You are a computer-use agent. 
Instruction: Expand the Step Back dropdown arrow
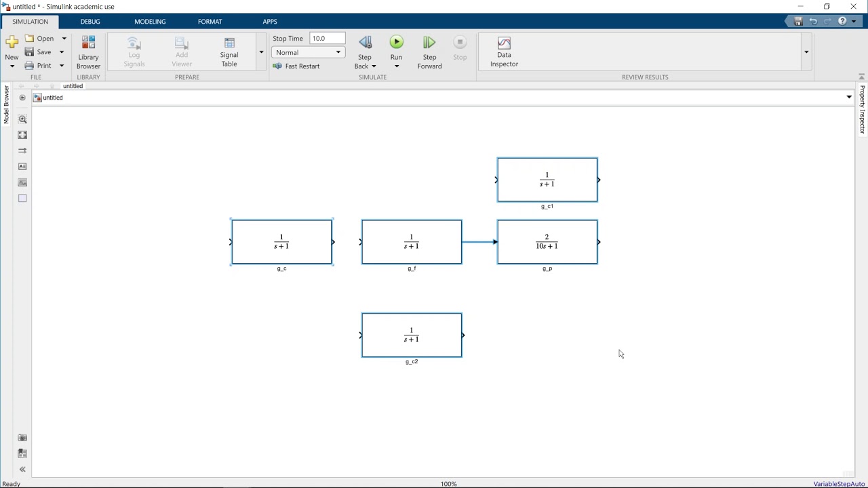(x=374, y=66)
